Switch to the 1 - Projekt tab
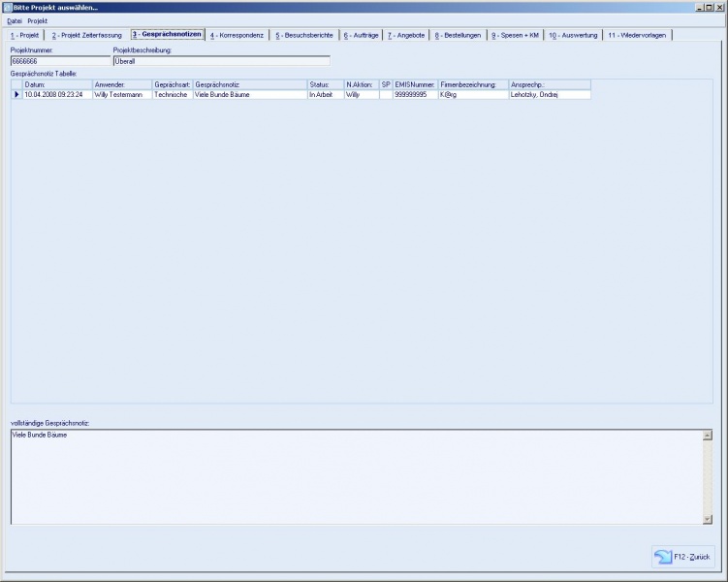 [x=24, y=35]
